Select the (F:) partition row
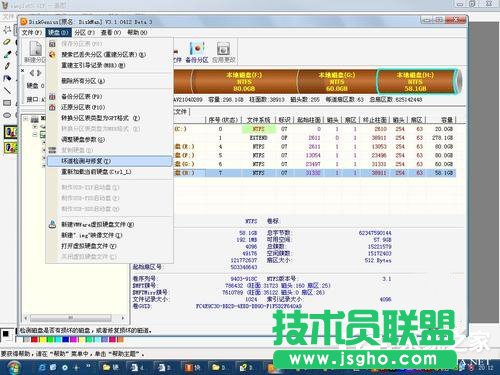The height and width of the screenshot is (375, 500). pyautogui.click(x=314, y=155)
